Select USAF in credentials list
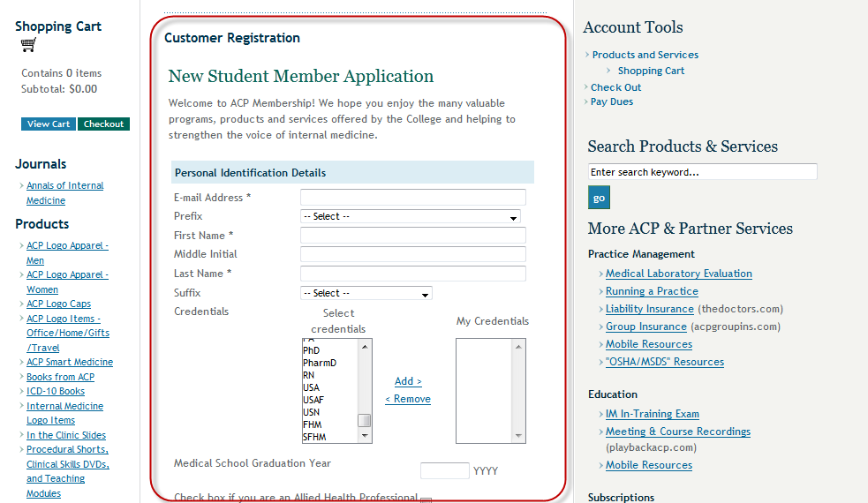This screenshot has width=868, height=503. tap(313, 400)
